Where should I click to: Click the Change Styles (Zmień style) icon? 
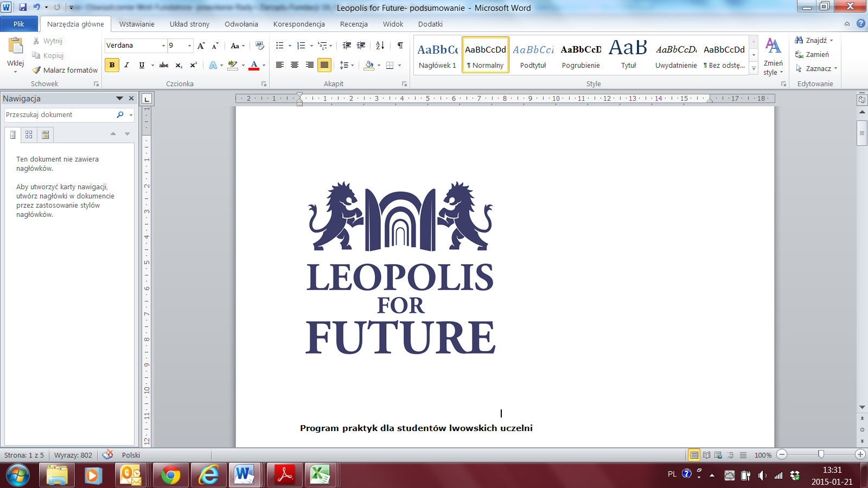click(x=773, y=56)
